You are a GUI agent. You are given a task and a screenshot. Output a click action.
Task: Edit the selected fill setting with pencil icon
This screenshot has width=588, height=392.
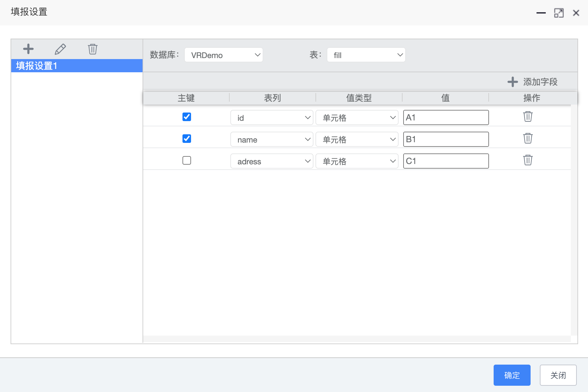60,49
